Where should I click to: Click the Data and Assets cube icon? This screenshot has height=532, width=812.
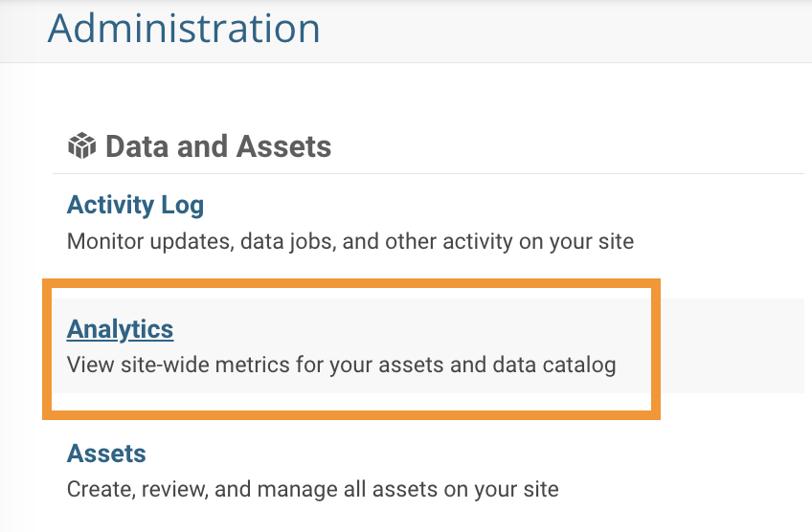pyautogui.click(x=81, y=145)
